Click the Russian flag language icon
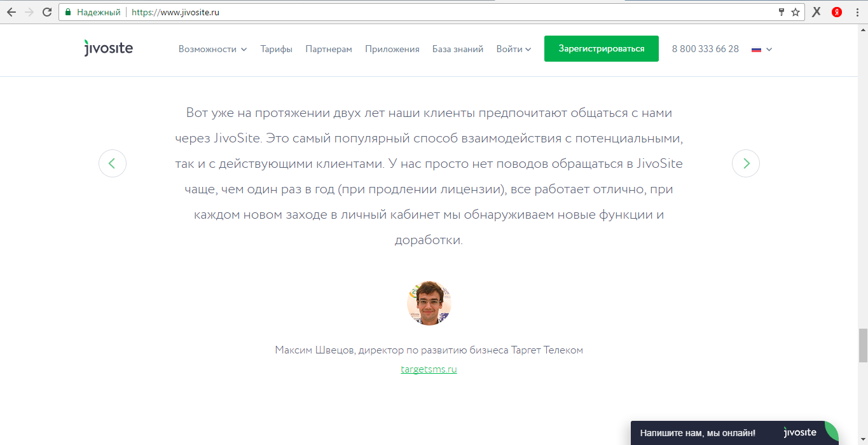 756,49
